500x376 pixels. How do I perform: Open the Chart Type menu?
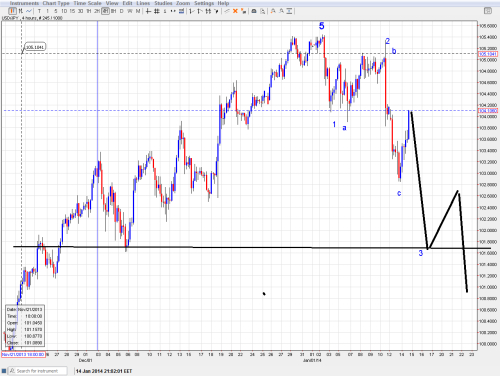pos(56,3)
